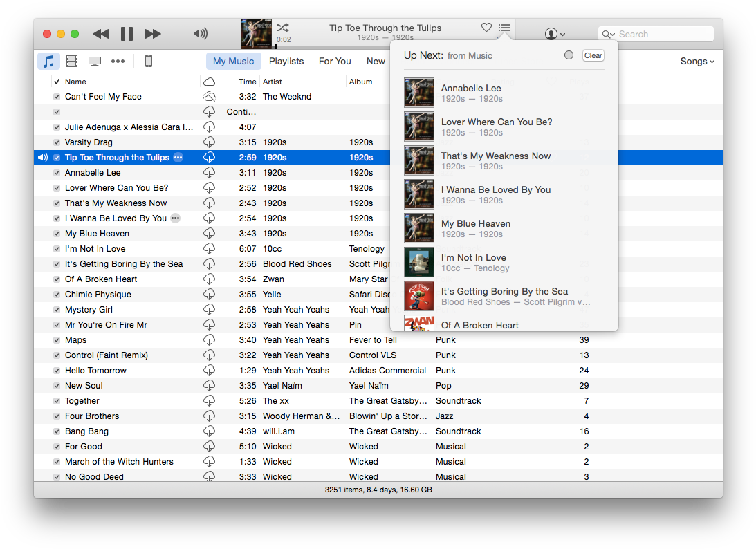Open the TV Shows library icon
Viewport: 756px width, 549px height.
click(x=95, y=62)
